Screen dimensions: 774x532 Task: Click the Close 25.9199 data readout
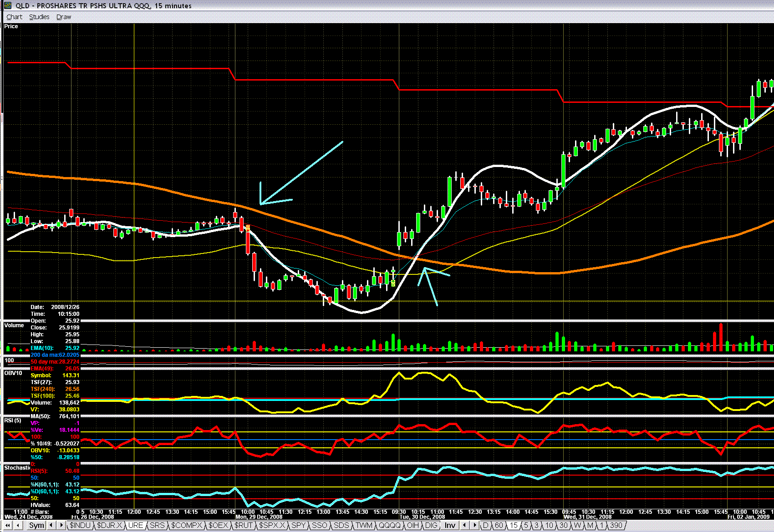click(x=55, y=328)
